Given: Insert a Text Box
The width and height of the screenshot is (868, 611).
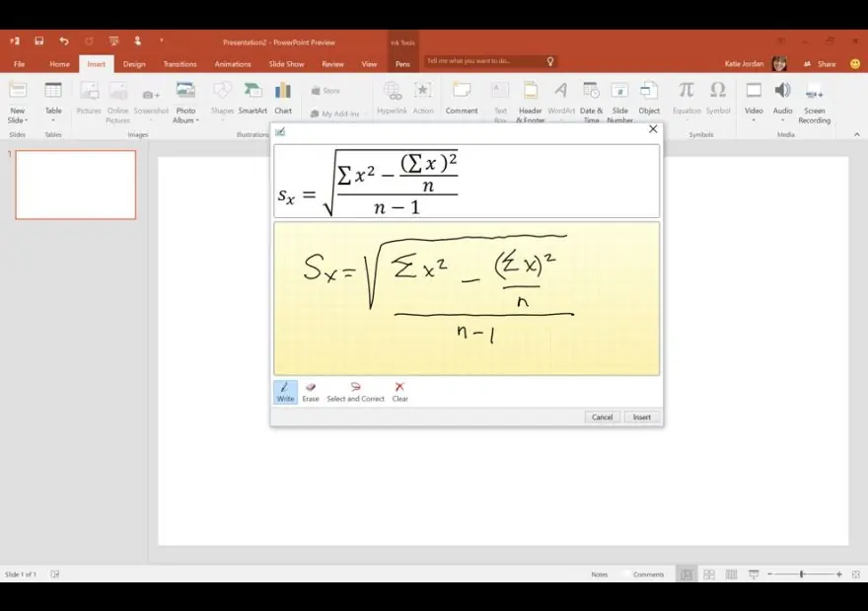Looking at the screenshot, I should (x=500, y=103).
